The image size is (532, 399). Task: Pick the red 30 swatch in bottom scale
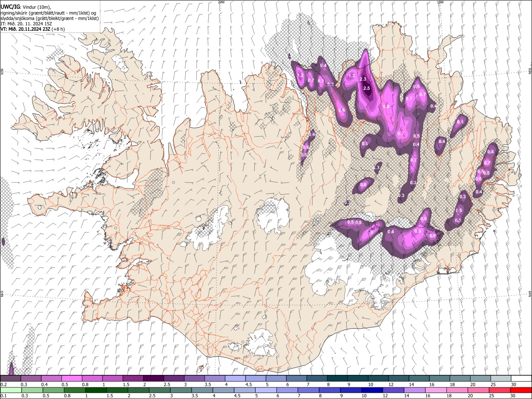[x=521, y=390]
